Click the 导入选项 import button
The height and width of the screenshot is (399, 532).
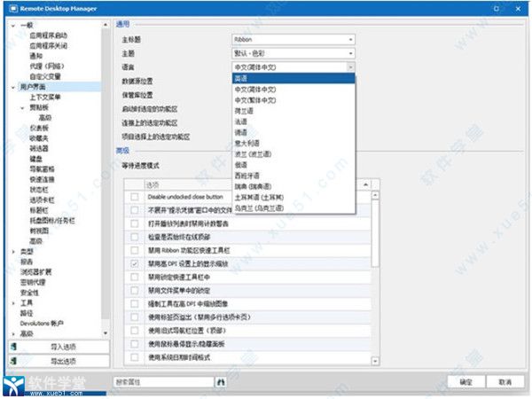[x=59, y=347]
